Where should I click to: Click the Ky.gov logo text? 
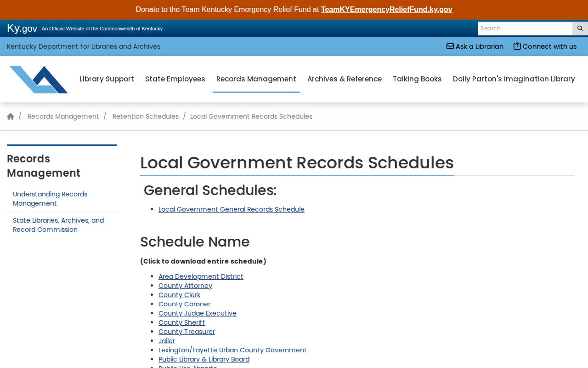point(22,28)
